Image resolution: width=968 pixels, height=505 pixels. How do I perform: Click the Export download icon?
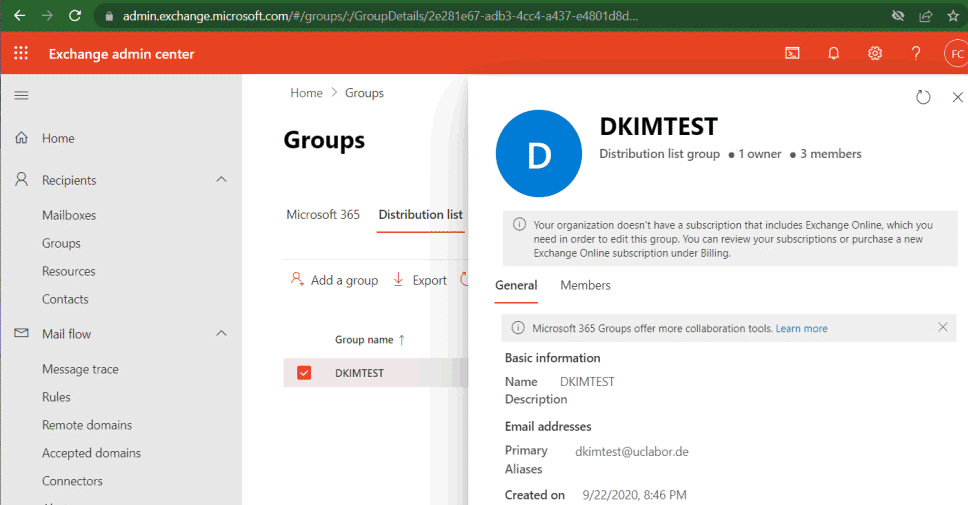point(398,280)
